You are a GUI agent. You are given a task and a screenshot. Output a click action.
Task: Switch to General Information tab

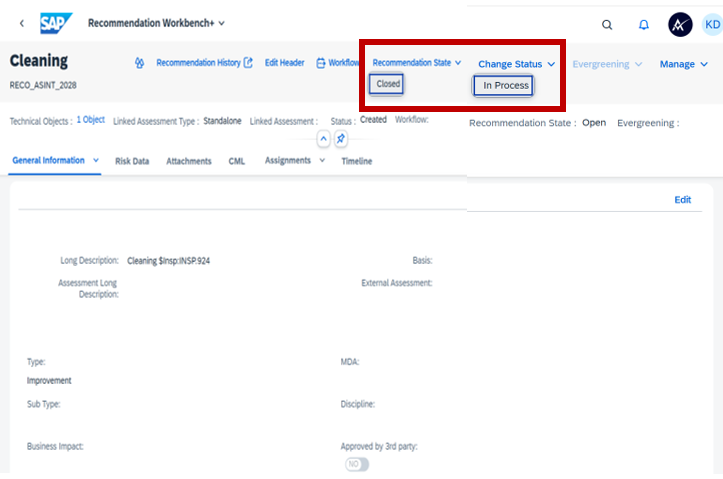[48, 160]
